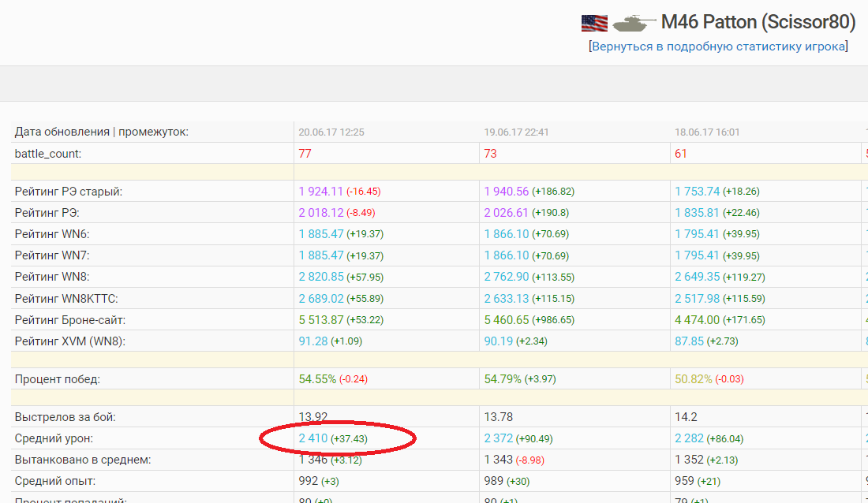Screen dimensions: 868x503
Task: Click the Рейтинг РЭ старый value 1 940.56
Action: (507, 192)
